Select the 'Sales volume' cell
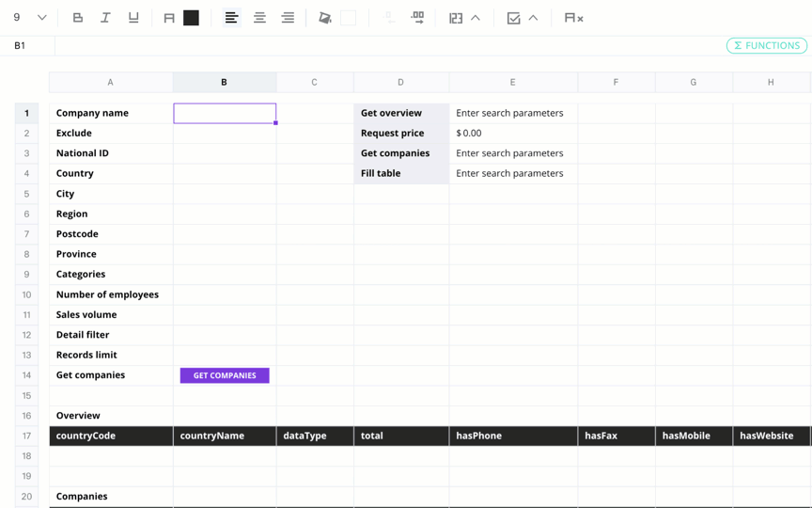The height and width of the screenshot is (508, 812). tap(111, 314)
